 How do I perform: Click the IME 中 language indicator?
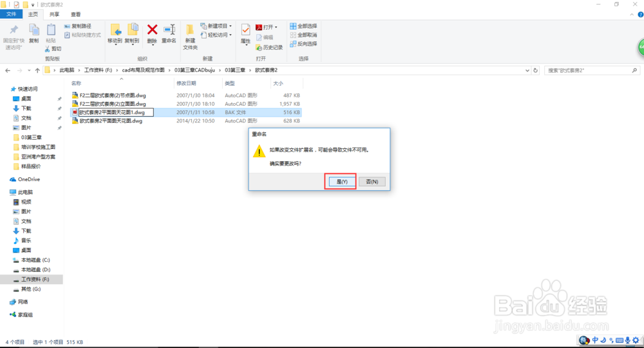(x=594, y=340)
